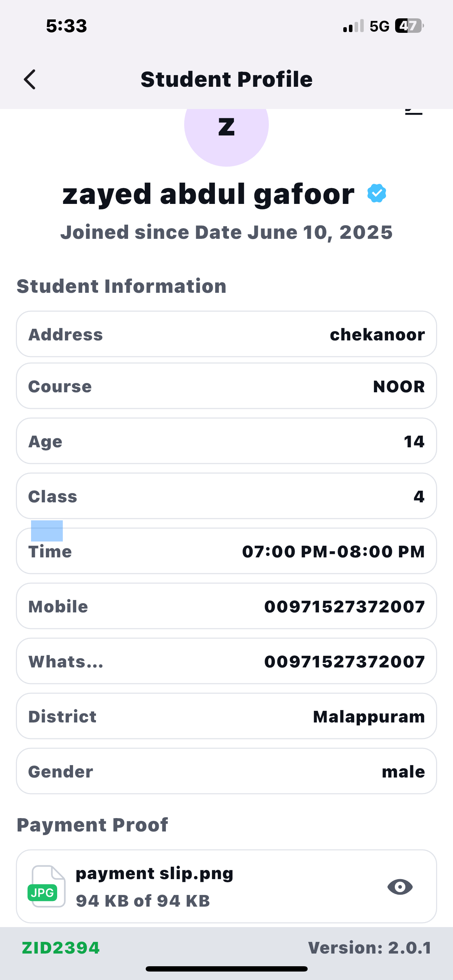453x980 pixels.
Task: Tap the partially hidden icon right of the avatar
Action: 413,112
